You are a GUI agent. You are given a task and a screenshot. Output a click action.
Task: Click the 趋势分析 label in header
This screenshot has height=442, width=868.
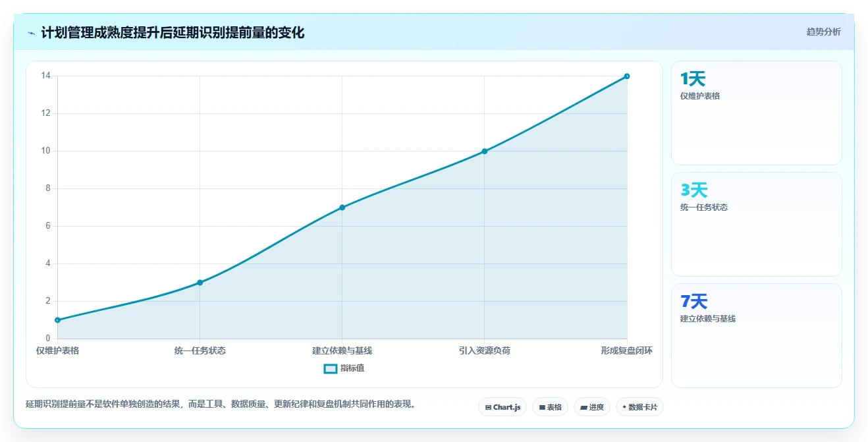click(823, 32)
